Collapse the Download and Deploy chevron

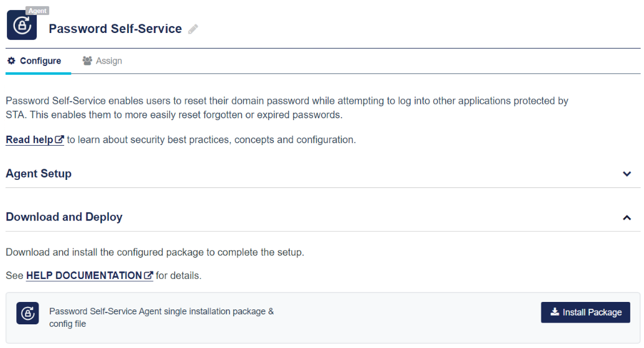pos(627,218)
